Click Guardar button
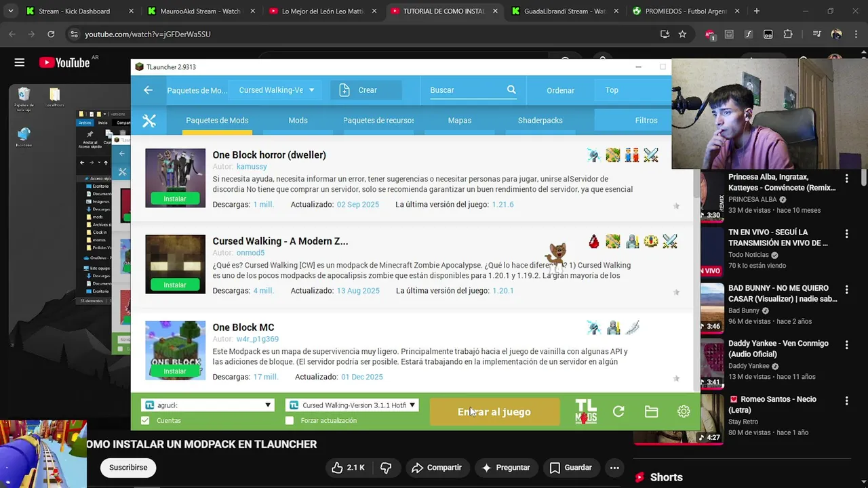This screenshot has width=868, height=488. pyautogui.click(x=571, y=468)
